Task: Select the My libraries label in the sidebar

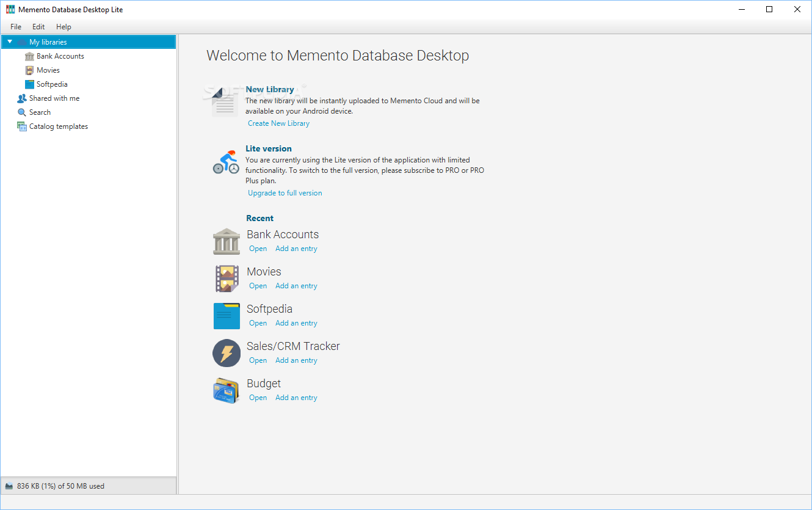Action: point(48,42)
